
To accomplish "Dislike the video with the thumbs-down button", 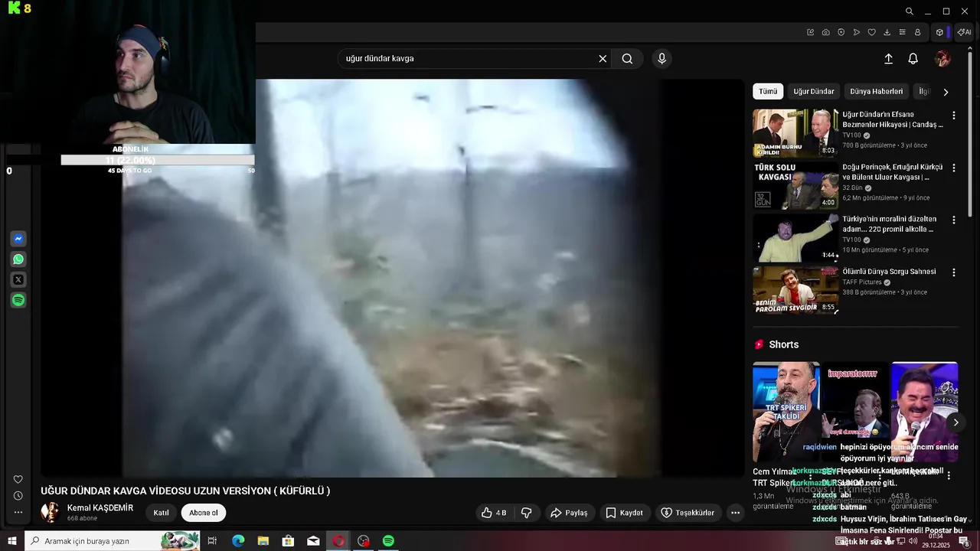I will (527, 513).
